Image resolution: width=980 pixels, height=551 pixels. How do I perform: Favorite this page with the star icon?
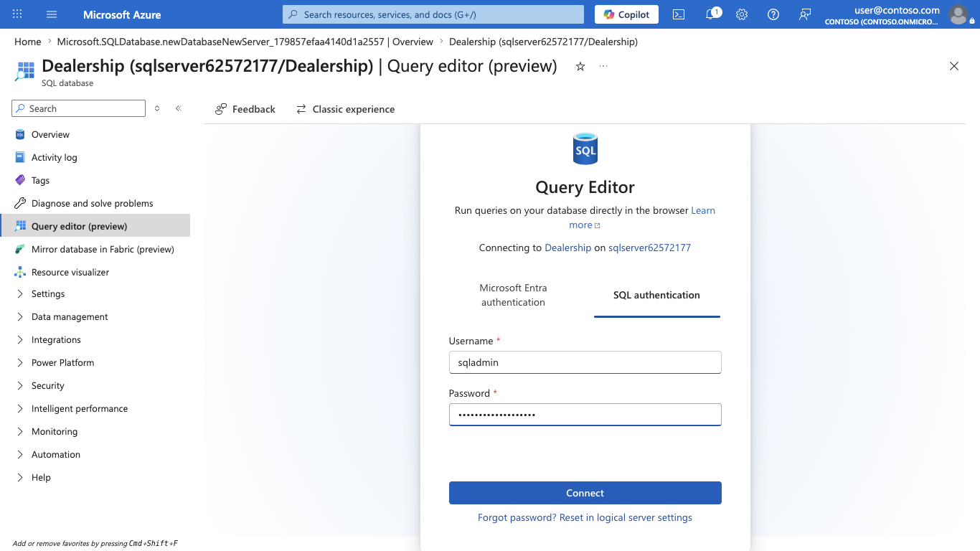tap(580, 67)
